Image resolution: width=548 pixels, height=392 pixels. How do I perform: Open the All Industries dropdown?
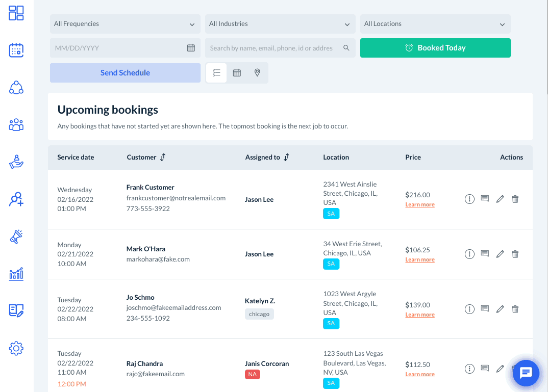280,24
